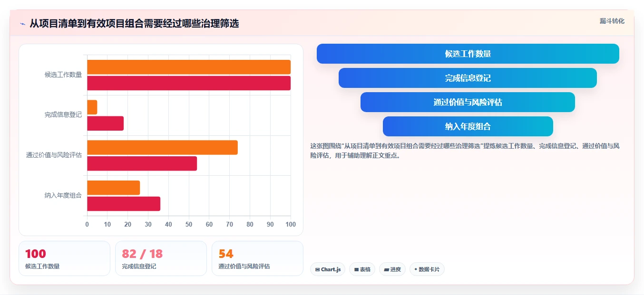Select the 完成信息登记 funnel stage
The height and width of the screenshot is (295, 644).
click(x=468, y=78)
